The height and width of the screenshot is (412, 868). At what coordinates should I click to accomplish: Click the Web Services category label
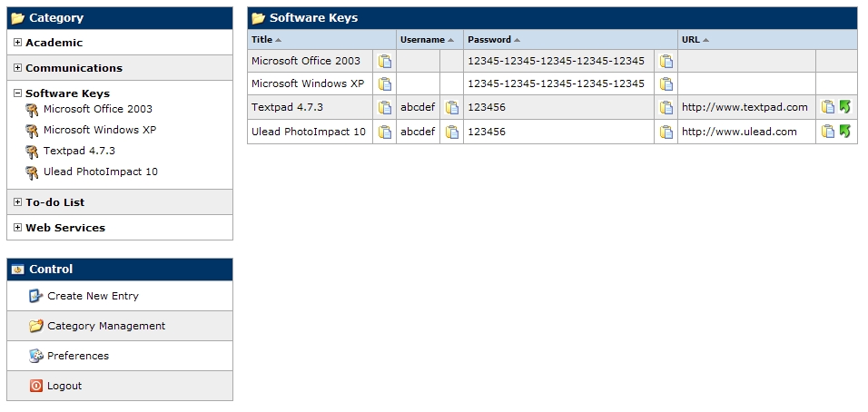tap(65, 228)
